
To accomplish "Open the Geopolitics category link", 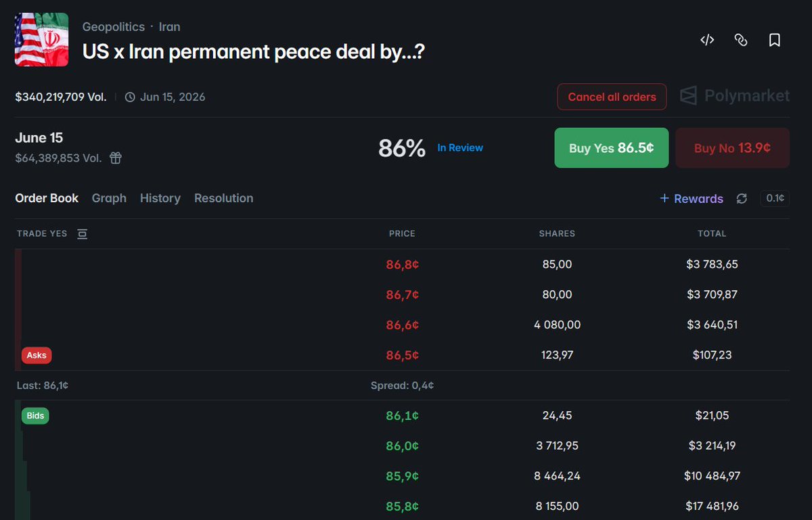I will point(114,27).
